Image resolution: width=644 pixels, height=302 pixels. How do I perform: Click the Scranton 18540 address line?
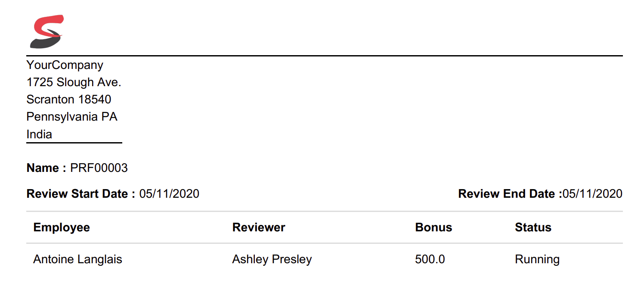pos(69,100)
